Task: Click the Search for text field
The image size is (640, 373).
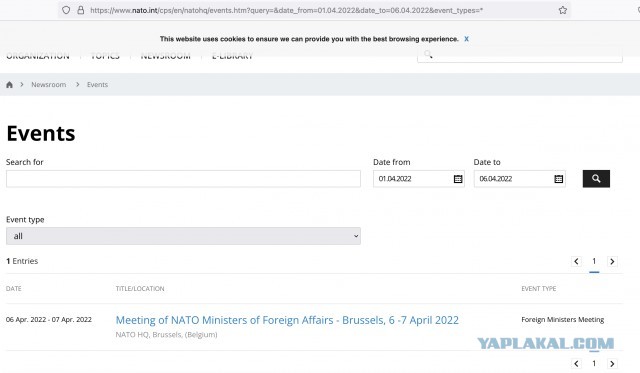Action: tap(183, 179)
